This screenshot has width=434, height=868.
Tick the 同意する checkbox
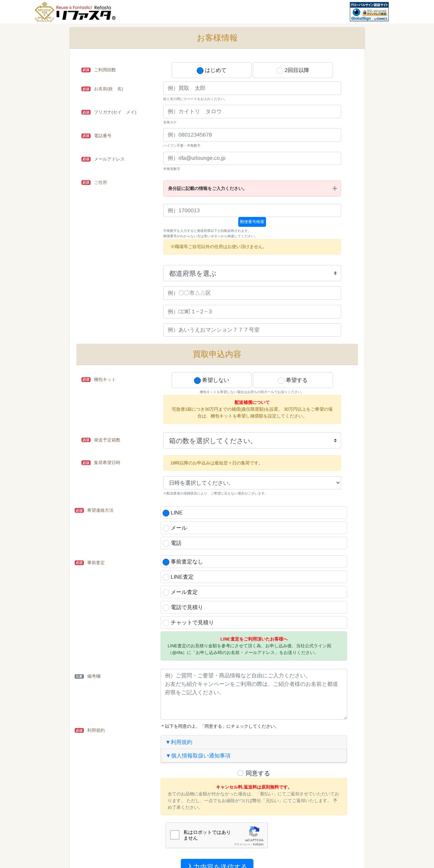240,773
